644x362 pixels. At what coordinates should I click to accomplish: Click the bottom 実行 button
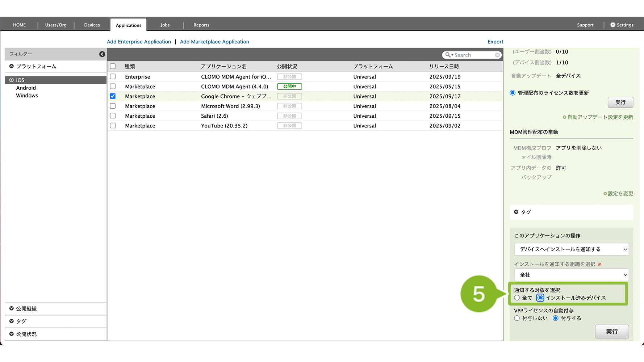pos(612,332)
